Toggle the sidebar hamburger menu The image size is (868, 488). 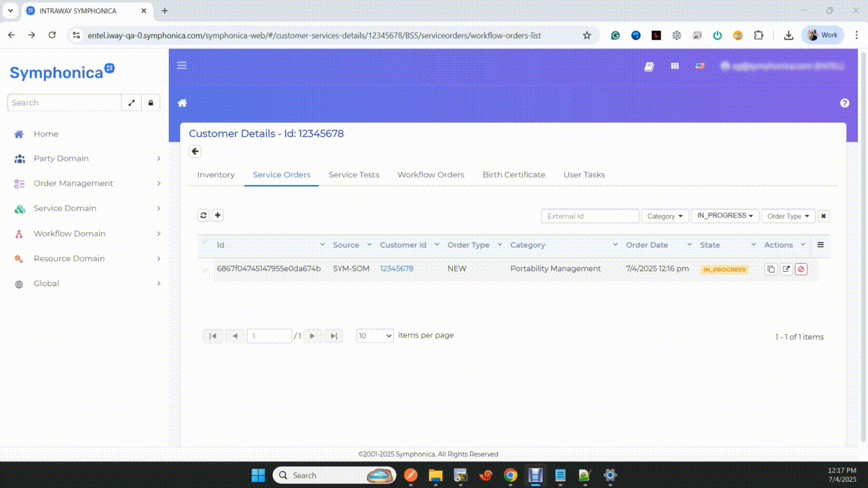182,66
